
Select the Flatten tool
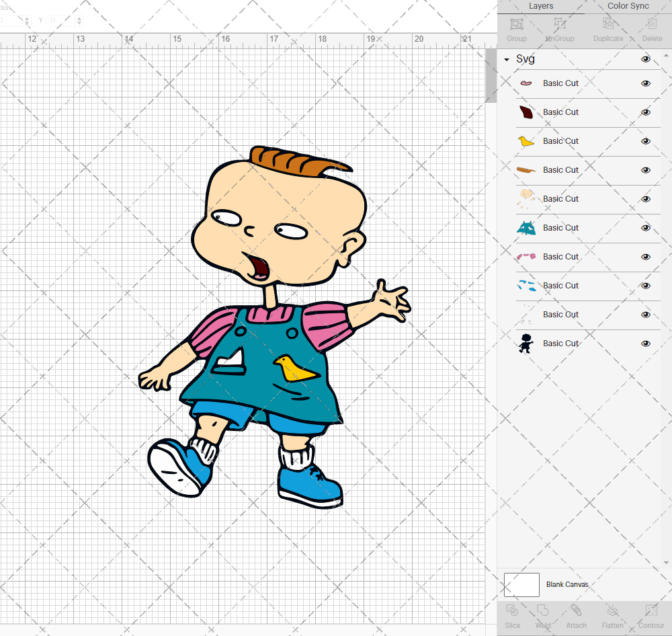coord(612,610)
